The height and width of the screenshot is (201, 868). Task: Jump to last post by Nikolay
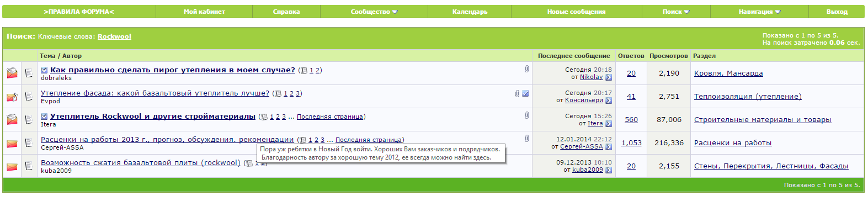tap(609, 77)
